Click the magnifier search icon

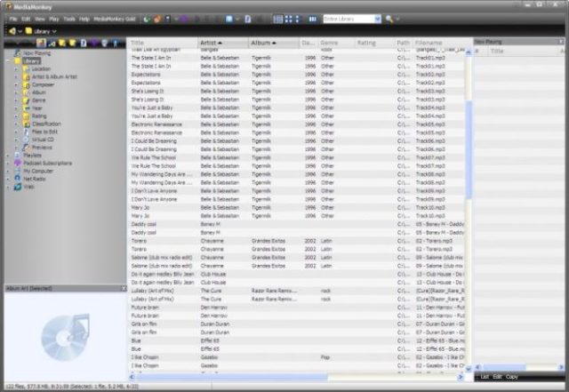pos(389,19)
